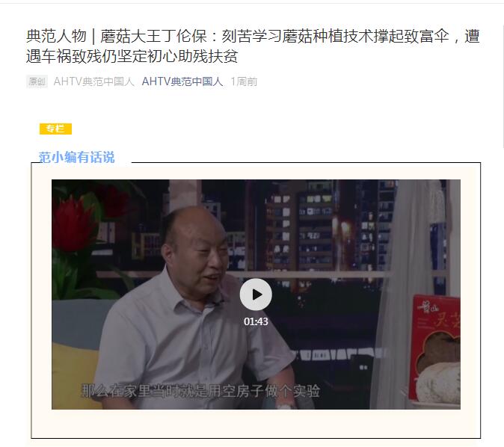
Task: Click the 1周前 publish timestamp
Action: pos(244,81)
